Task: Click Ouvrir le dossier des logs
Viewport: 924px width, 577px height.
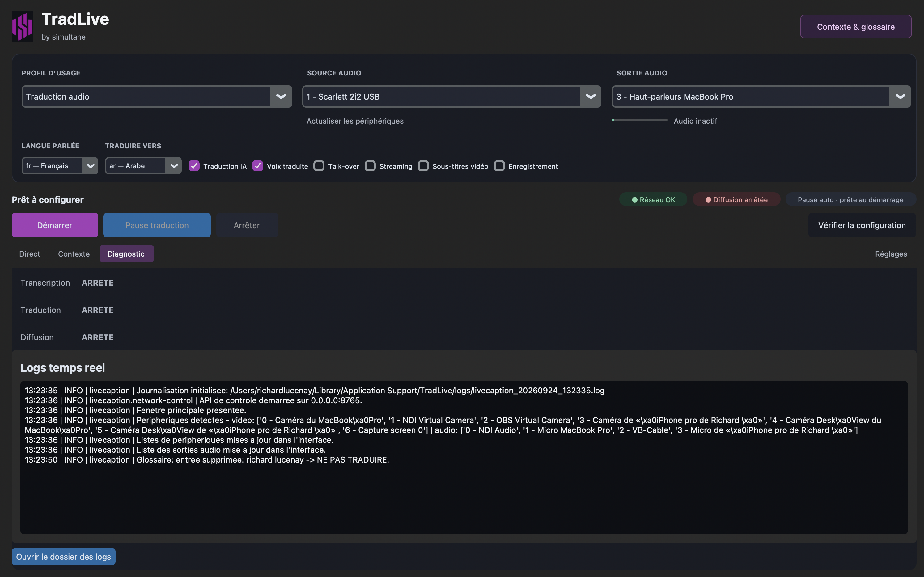Action: coord(64,557)
